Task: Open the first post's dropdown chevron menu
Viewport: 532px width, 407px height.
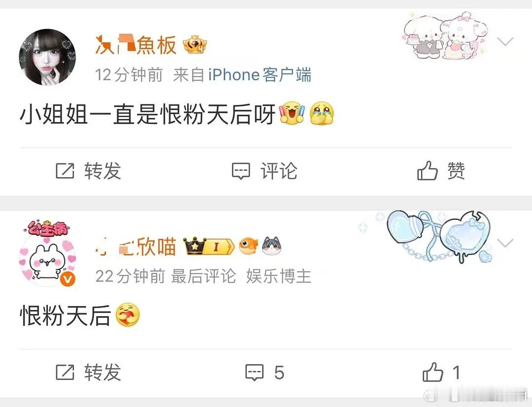Action: (x=505, y=42)
